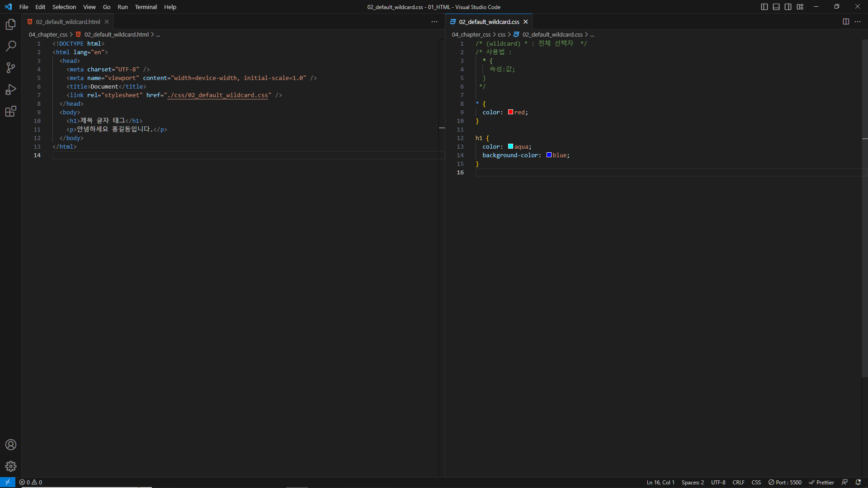Open the Run and Debug view
Screen dimensions: 868x488
pyautogui.click(x=11, y=89)
